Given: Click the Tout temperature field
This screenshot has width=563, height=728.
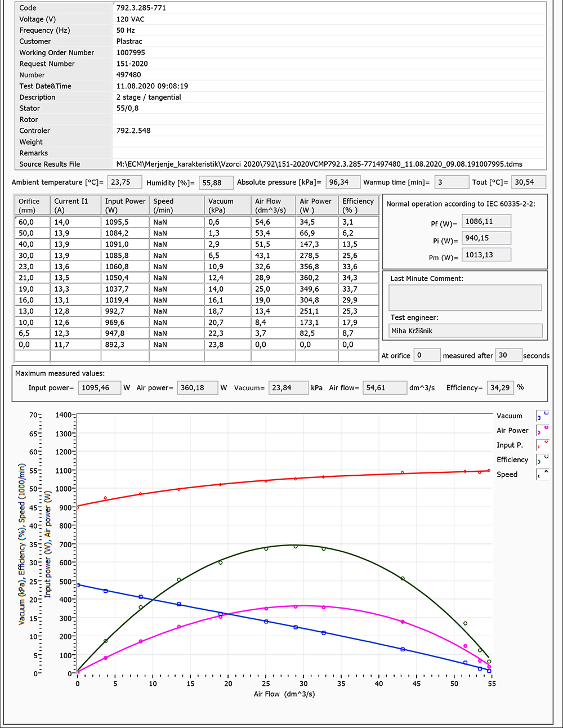Looking at the screenshot, I should click(x=528, y=182).
